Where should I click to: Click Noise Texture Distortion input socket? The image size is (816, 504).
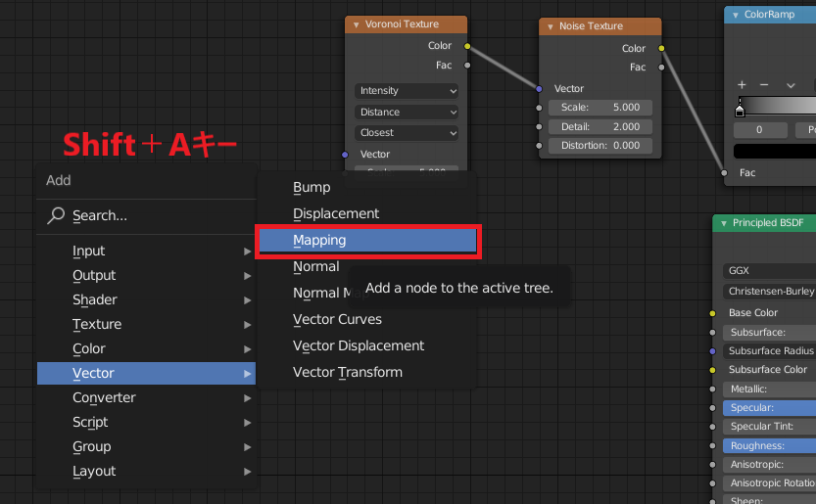click(x=539, y=146)
